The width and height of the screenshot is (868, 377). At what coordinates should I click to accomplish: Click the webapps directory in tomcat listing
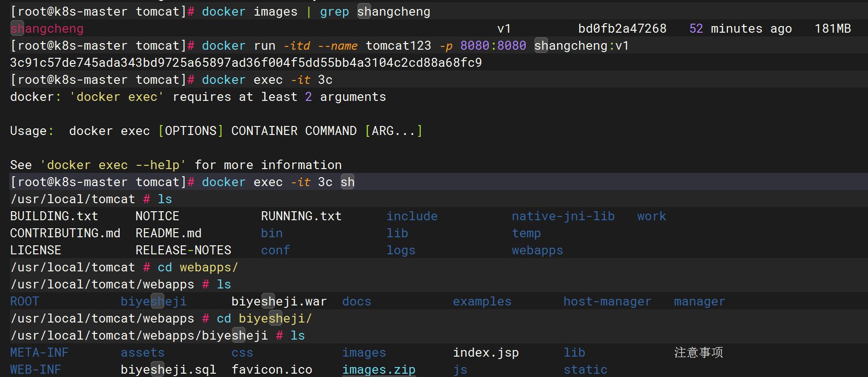(x=538, y=251)
